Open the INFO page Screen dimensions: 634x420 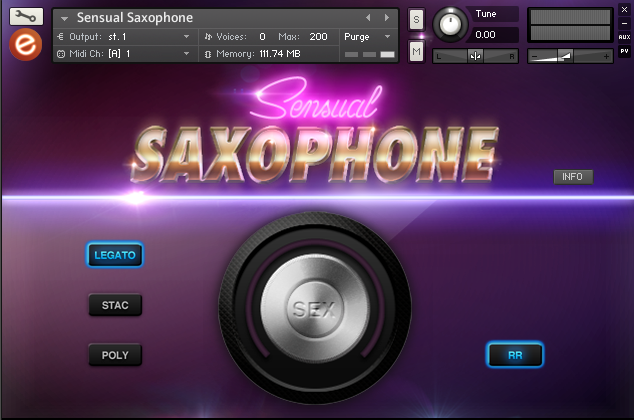coord(573,177)
